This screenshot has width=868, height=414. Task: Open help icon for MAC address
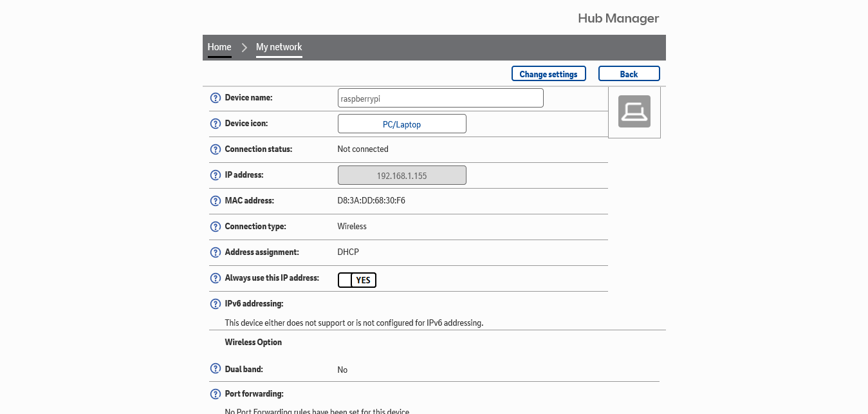coord(216,201)
